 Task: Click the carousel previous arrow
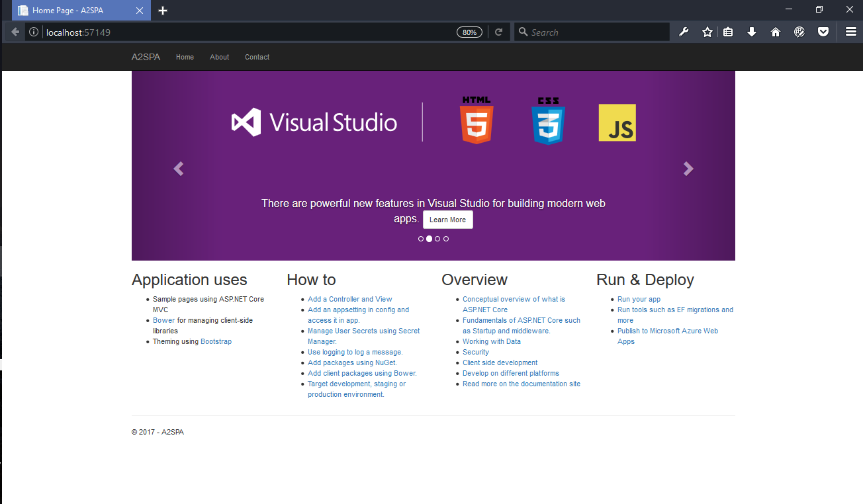[178, 169]
